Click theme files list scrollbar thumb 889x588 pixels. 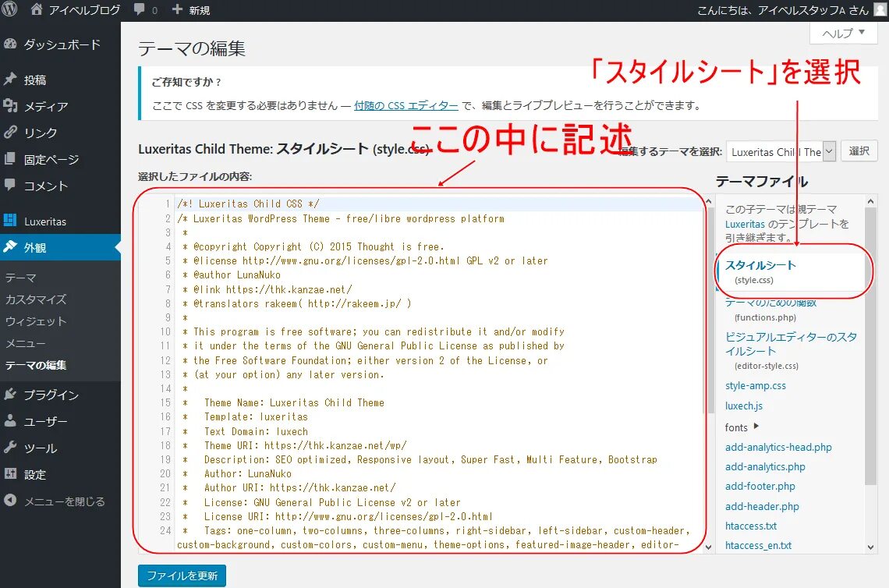tap(871, 346)
